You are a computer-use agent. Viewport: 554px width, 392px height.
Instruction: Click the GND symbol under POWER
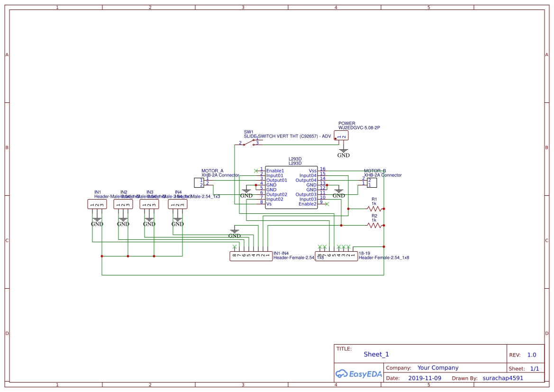(x=344, y=153)
